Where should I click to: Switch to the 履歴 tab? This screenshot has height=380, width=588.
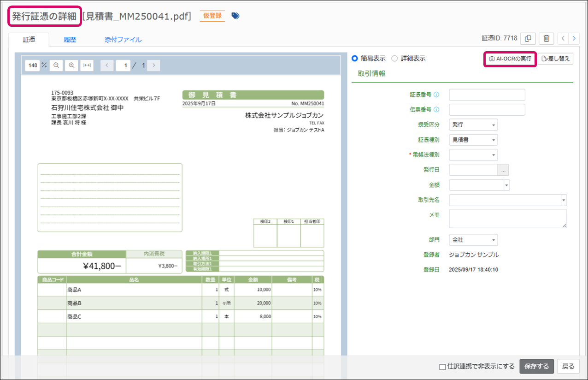70,40
